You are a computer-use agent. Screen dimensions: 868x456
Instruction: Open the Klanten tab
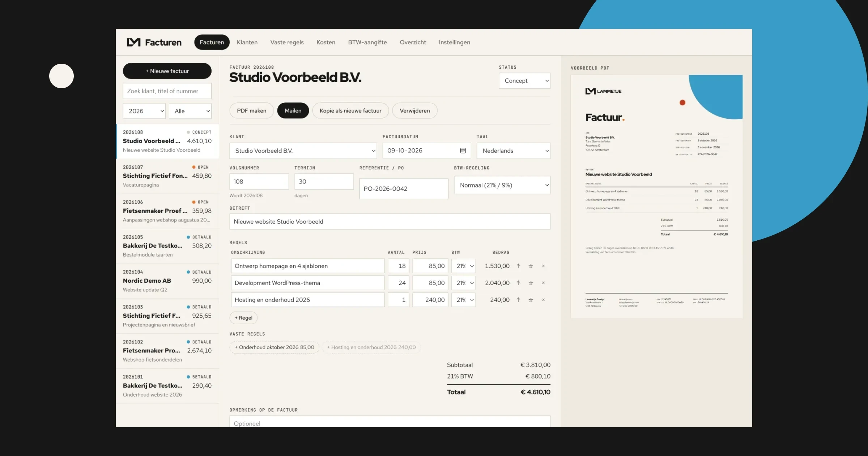tap(247, 42)
